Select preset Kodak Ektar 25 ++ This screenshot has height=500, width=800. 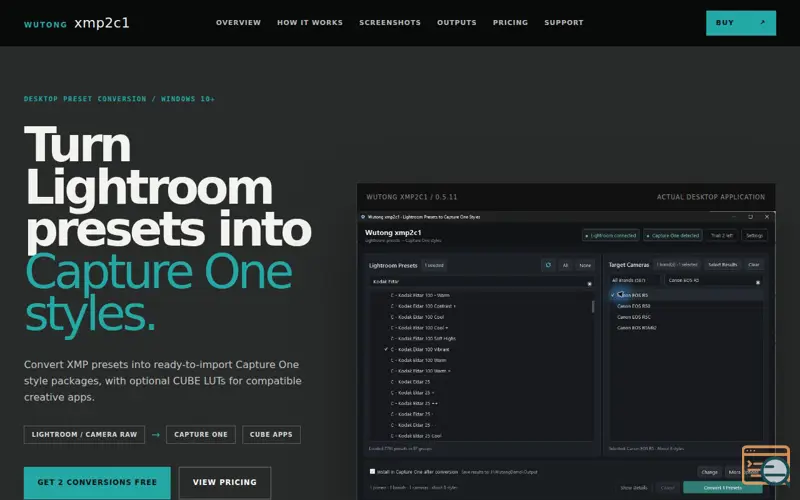(414, 403)
